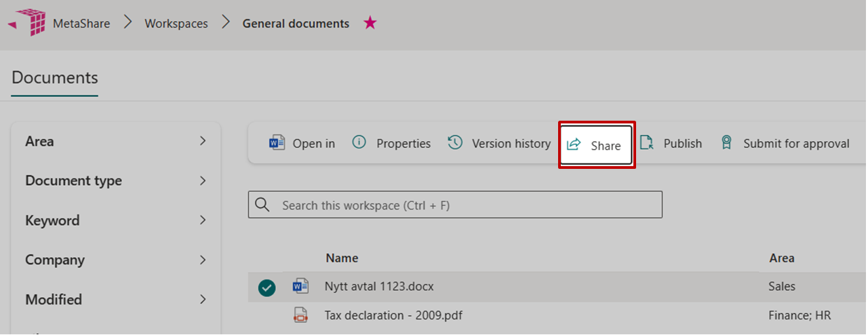
Task: Expand the Company filter chevron
Action: [203, 260]
